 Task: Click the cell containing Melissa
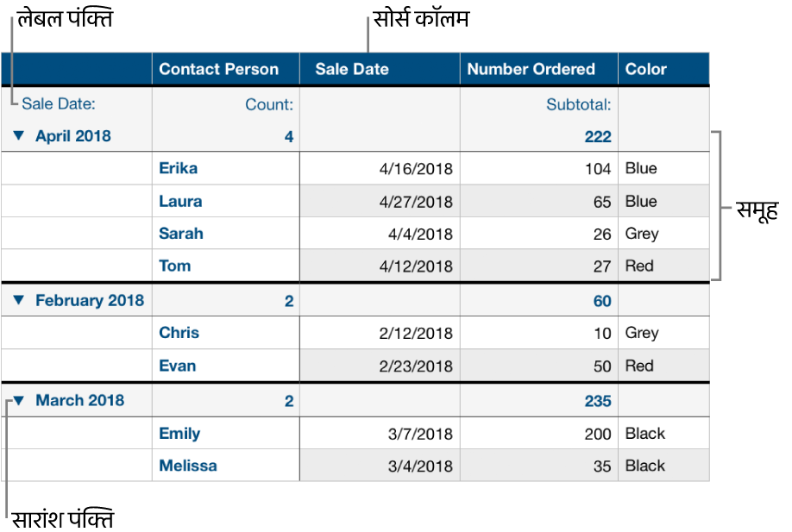point(188,466)
